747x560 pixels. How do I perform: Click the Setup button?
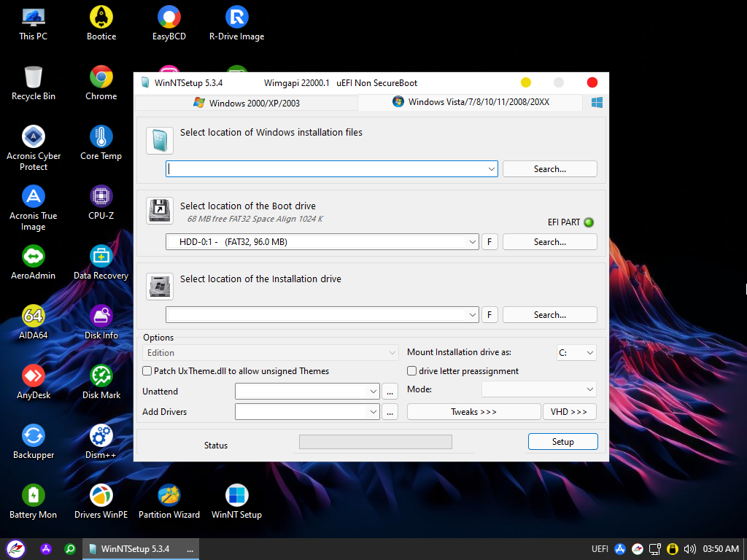coord(562,441)
